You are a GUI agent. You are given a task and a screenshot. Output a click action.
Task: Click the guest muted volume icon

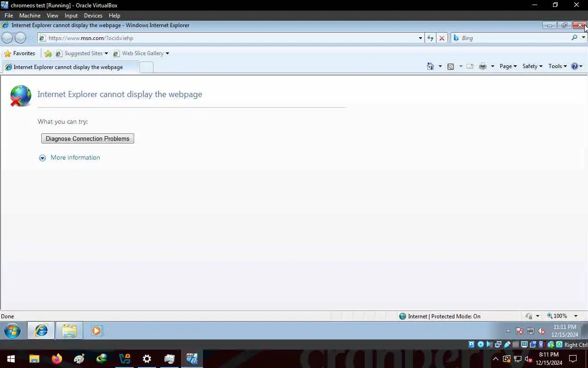click(542, 331)
